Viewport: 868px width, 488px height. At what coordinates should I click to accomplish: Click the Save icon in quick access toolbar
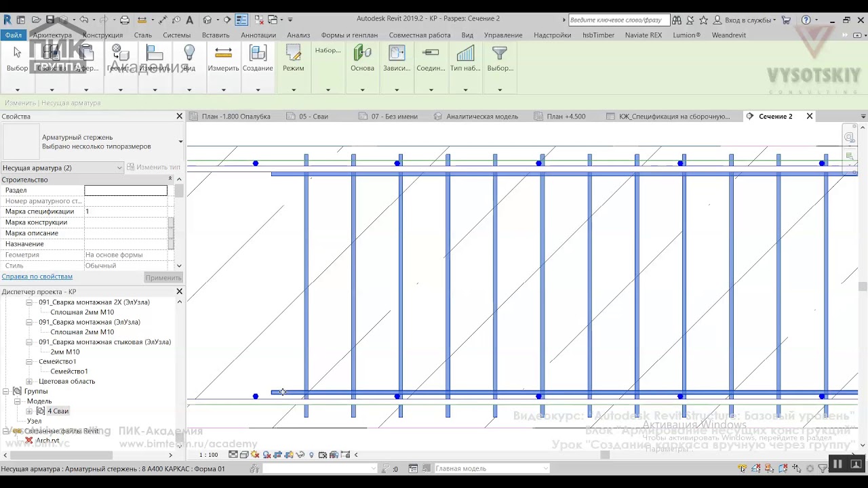[50, 20]
